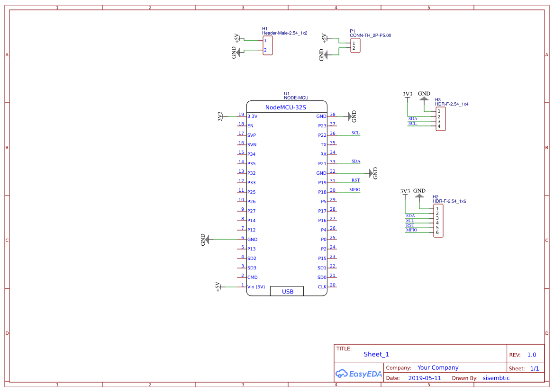This screenshot has width=554, height=392.
Task: Click the NodeMCU-32S title text
Action: tap(285, 107)
